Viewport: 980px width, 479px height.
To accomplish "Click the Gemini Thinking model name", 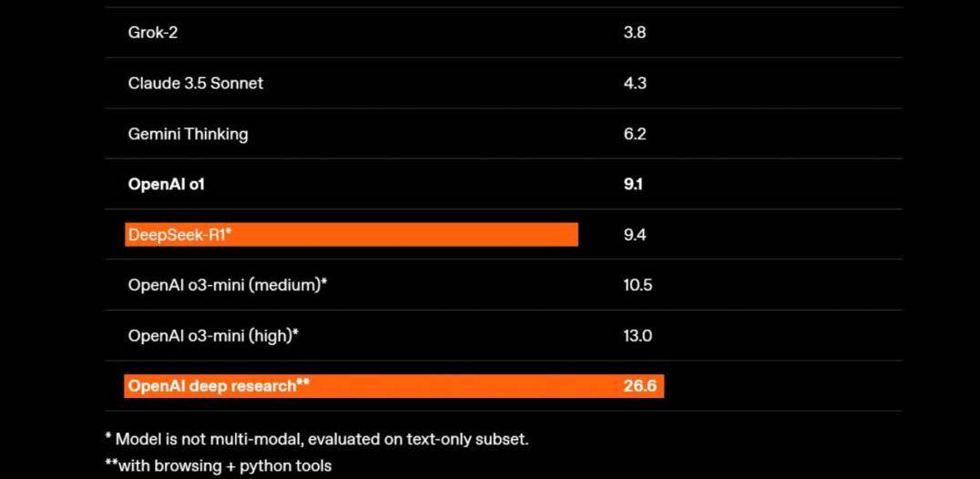I will coord(189,134).
